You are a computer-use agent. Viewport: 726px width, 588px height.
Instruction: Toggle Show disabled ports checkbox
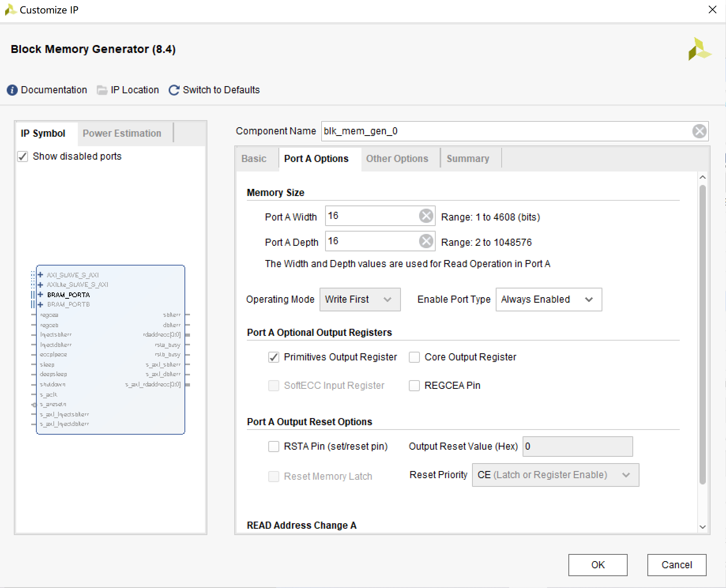pyautogui.click(x=23, y=156)
